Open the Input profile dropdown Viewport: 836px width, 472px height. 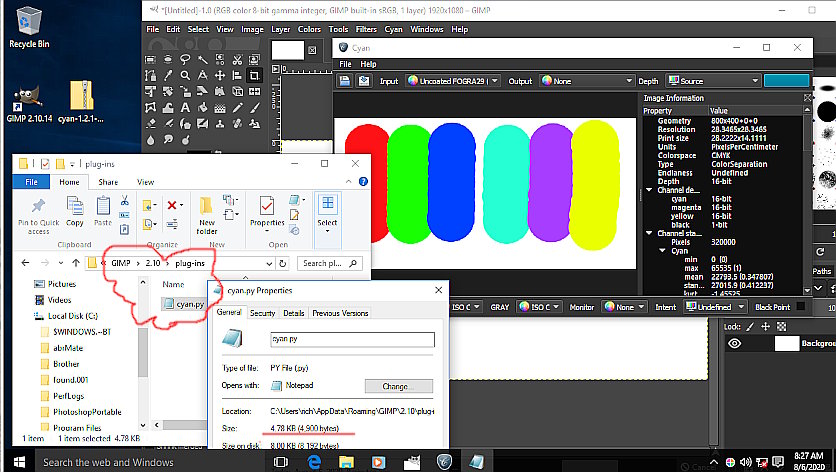[452, 81]
